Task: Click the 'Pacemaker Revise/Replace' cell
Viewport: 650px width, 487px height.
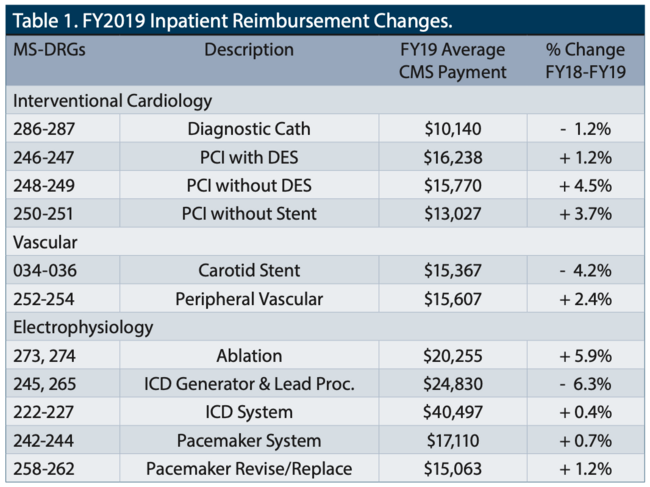Action: point(249,469)
